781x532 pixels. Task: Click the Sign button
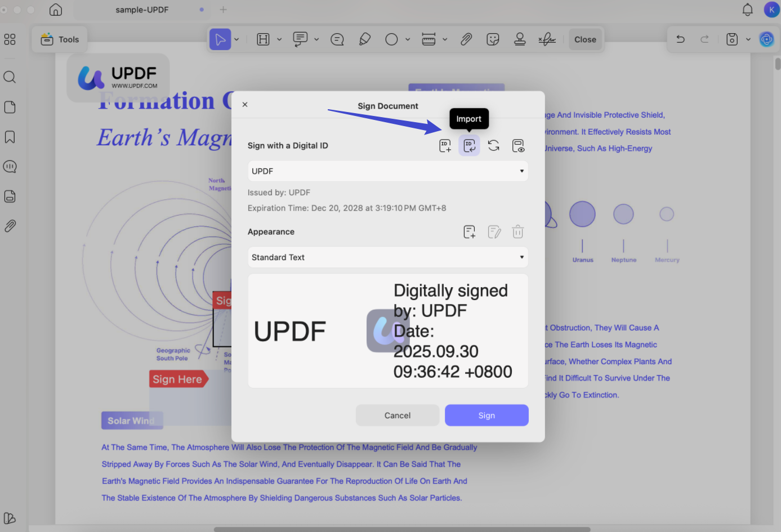click(x=487, y=415)
